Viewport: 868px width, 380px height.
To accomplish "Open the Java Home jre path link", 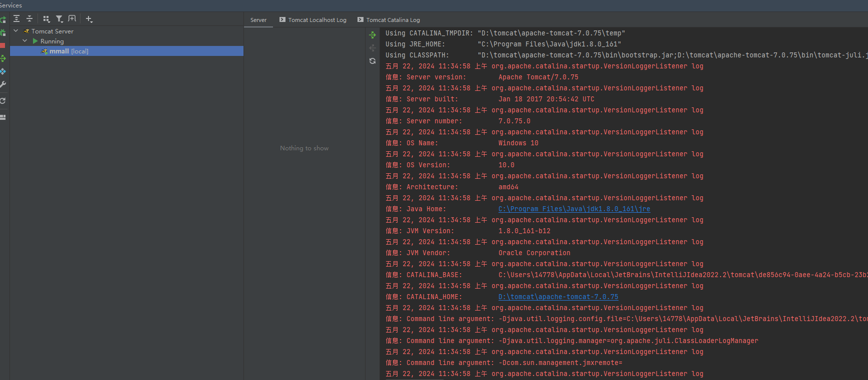I will (574, 209).
